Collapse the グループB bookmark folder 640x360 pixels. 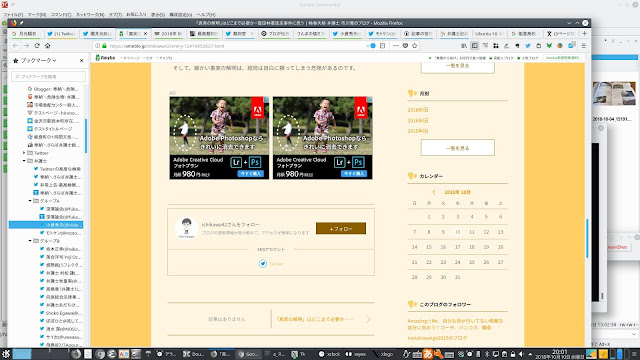30,241
